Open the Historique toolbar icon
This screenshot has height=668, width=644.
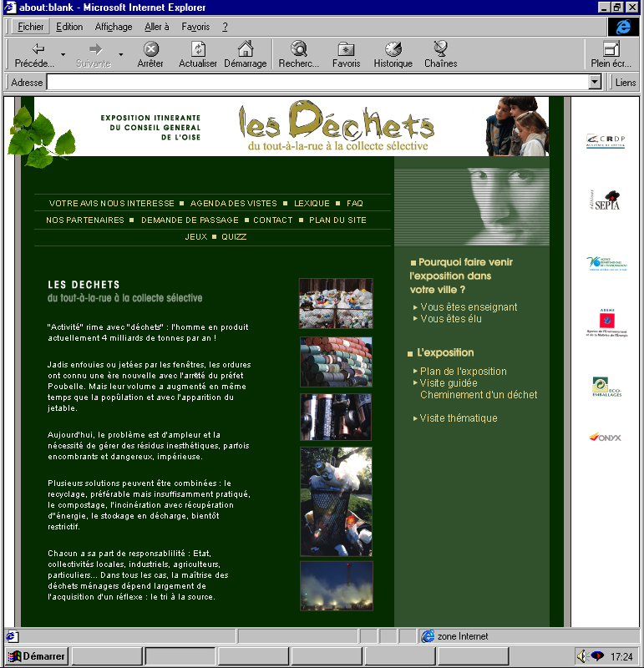pos(393,49)
